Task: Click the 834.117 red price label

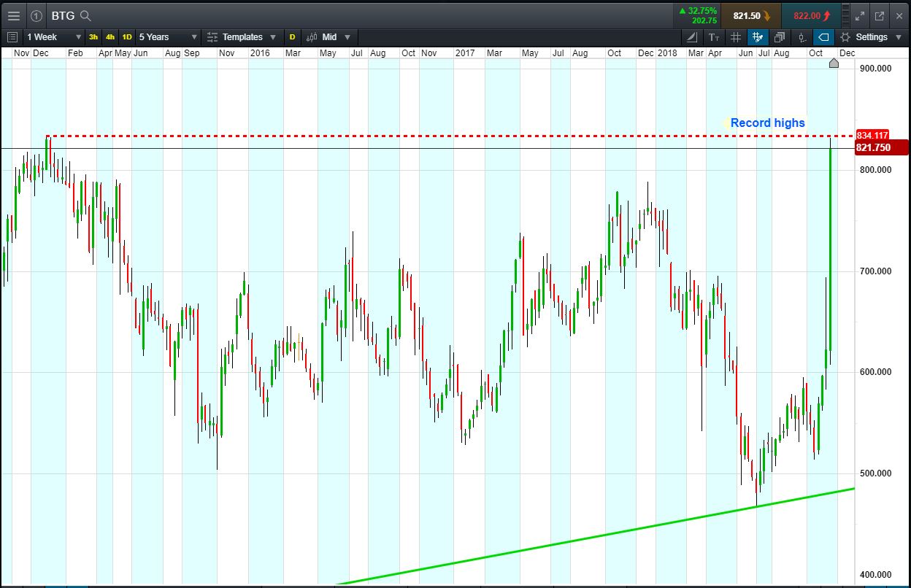Action: [872, 136]
